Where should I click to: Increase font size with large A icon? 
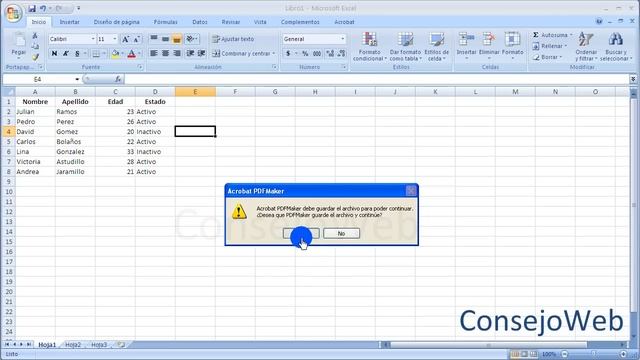[x=126, y=39]
